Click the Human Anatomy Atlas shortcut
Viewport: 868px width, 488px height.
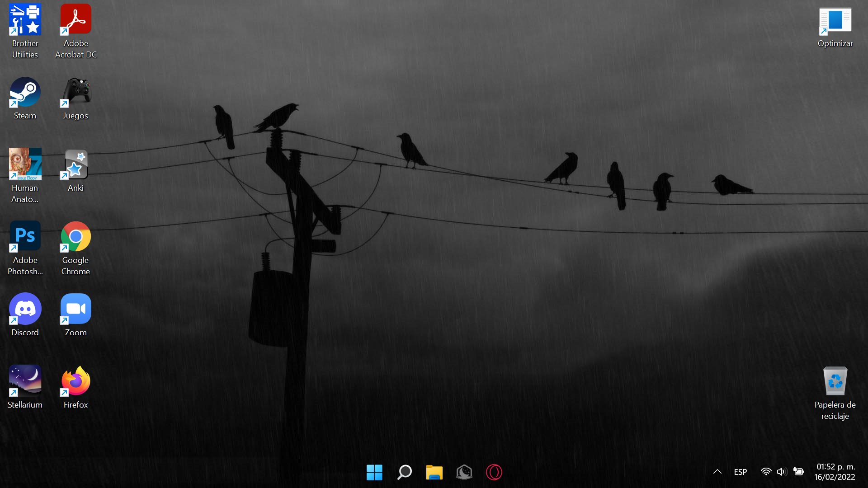25,164
